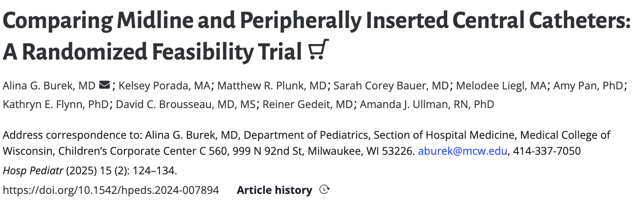This screenshot has height=209, width=644.
Task: Click the shopping cart icon beside title
Action: (x=318, y=50)
